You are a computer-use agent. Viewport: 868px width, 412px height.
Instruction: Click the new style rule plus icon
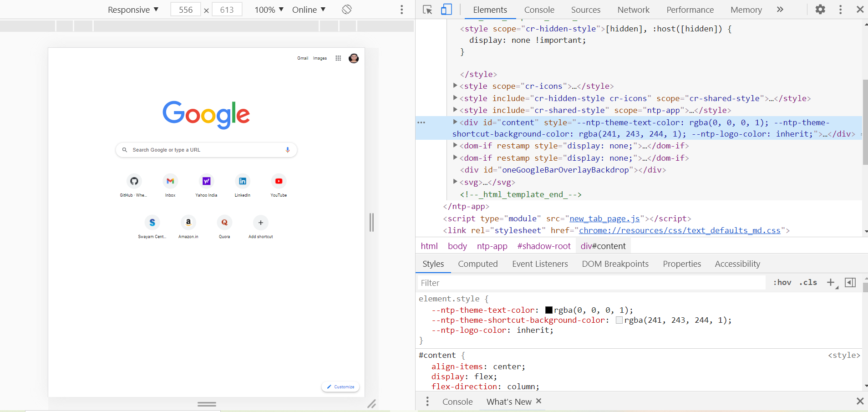coord(831,283)
